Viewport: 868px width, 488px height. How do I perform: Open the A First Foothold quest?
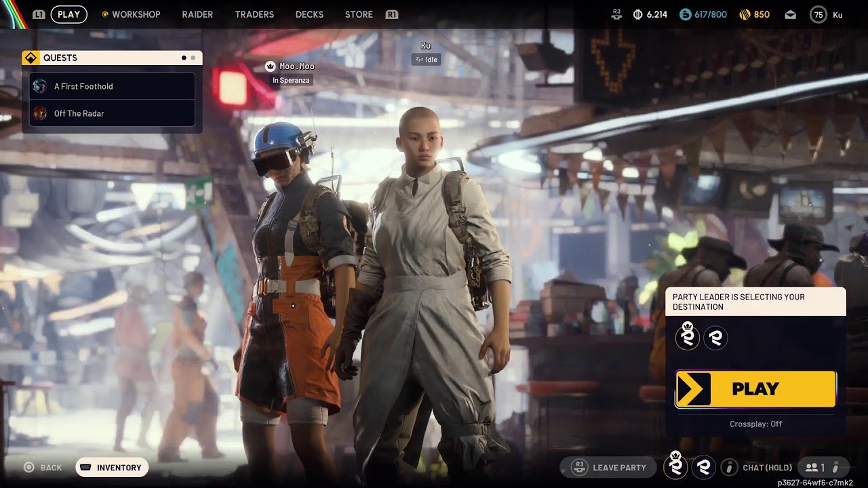pos(113,86)
